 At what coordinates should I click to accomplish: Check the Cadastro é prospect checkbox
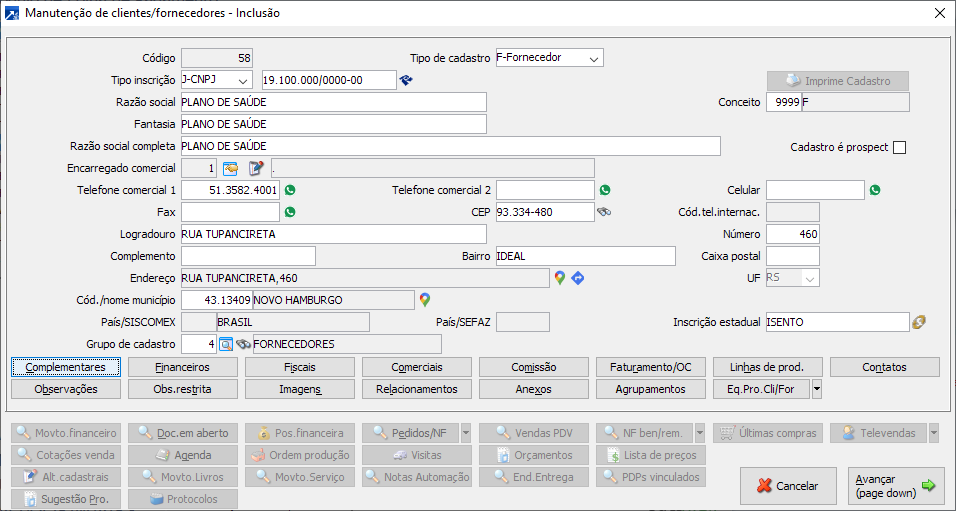point(899,147)
